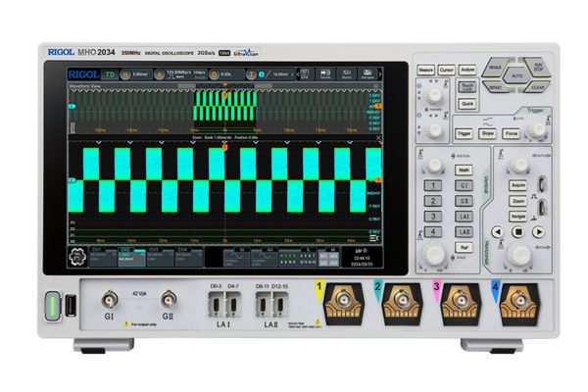The image size is (588, 392).
Task: Open the Trigger menu key
Action: coord(464,134)
